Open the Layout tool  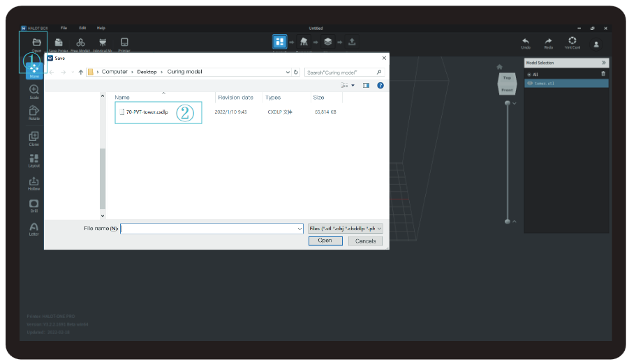pos(34,159)
